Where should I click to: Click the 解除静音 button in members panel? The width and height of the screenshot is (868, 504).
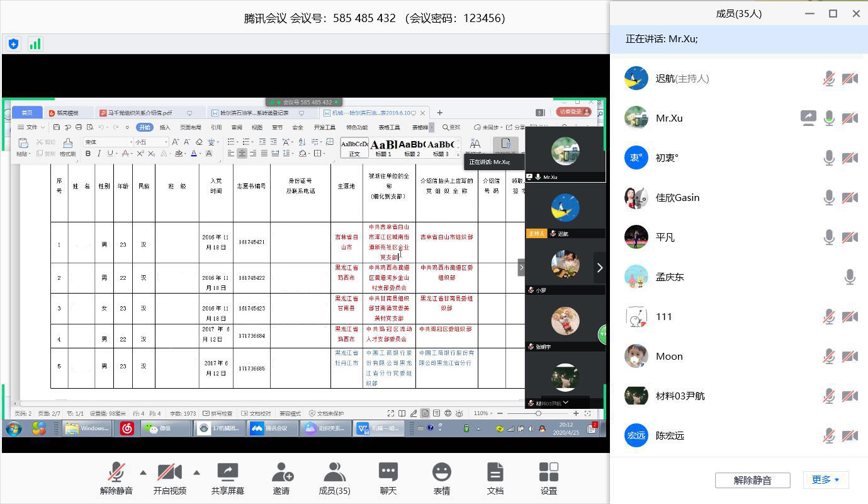pyautogui.click(x=753, y=480)
